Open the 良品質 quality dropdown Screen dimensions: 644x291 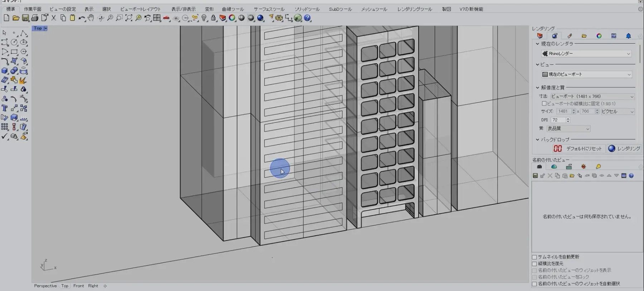coord(569,129)
